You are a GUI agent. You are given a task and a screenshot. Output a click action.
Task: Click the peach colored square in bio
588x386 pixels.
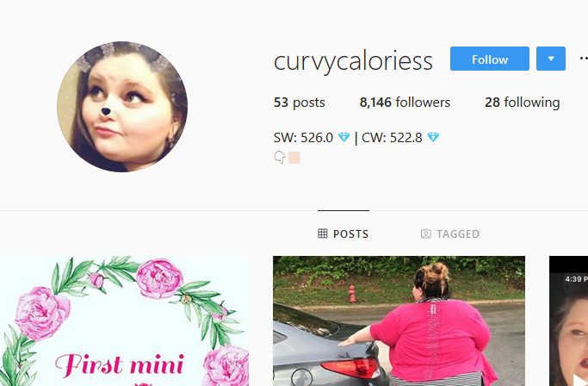click(x=294, y=158)
